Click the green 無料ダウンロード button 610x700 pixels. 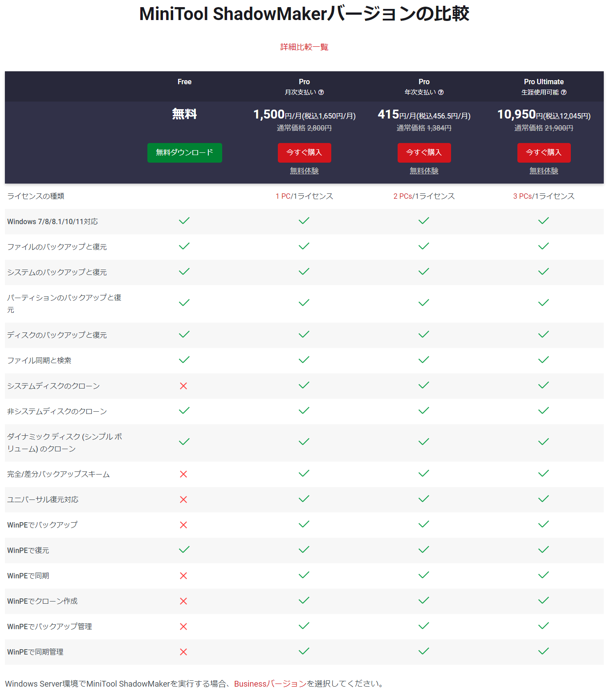tap(185, 153)
